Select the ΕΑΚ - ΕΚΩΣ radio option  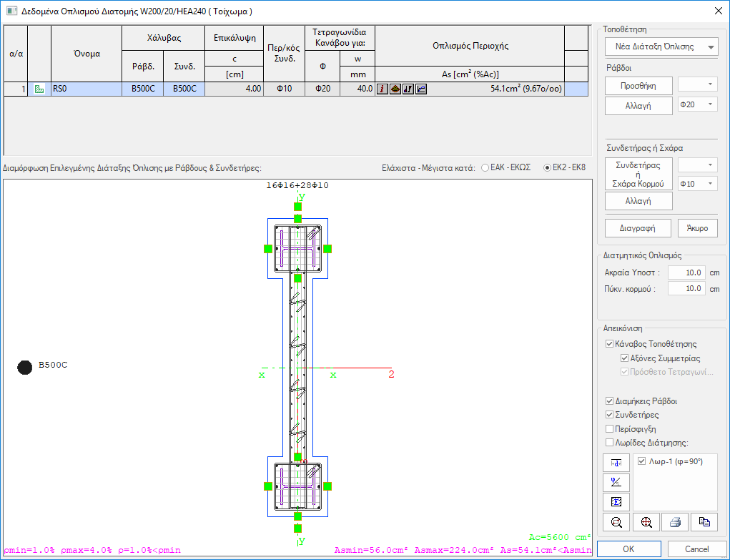(486, 168)
